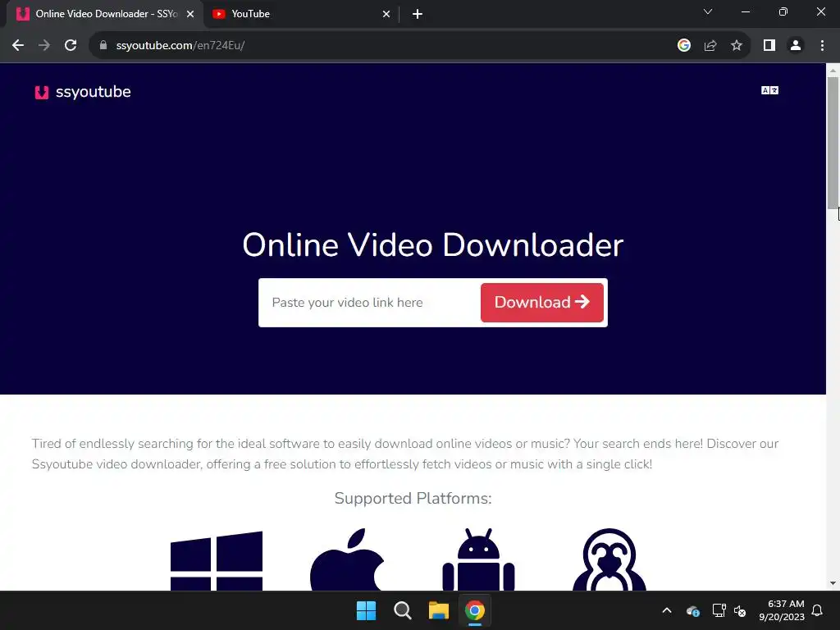The width and height of the screenshot is (840, 630).
Task: Switch to the YouTube tab
Action: pyautogui.click(x=302, y=15)
